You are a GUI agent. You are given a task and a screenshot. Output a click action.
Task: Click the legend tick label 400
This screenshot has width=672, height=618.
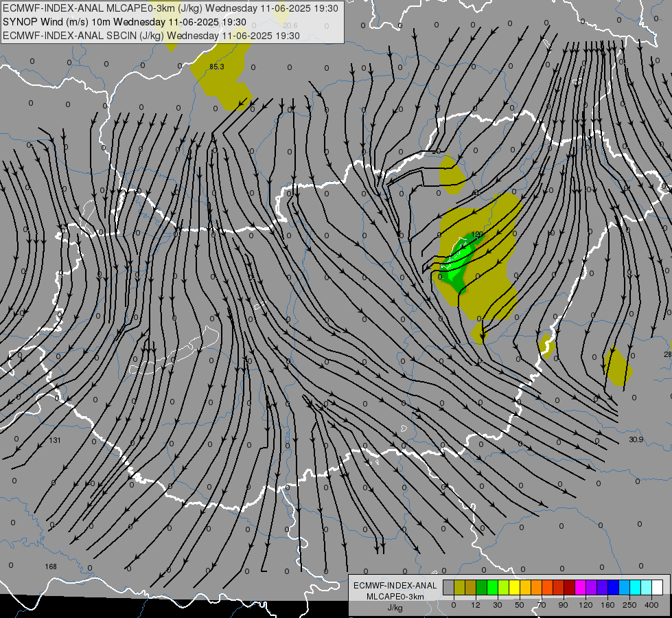point(651,605)
